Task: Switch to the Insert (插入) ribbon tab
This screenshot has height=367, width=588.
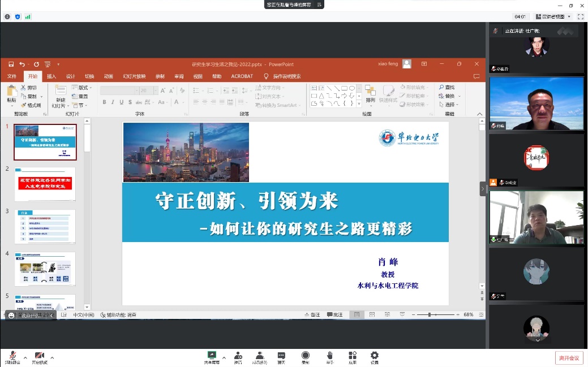Action: (51, 76)
